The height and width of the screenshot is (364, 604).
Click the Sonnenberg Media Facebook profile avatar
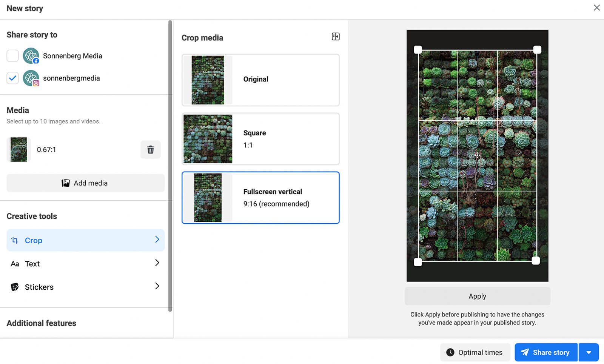[31, 56]
